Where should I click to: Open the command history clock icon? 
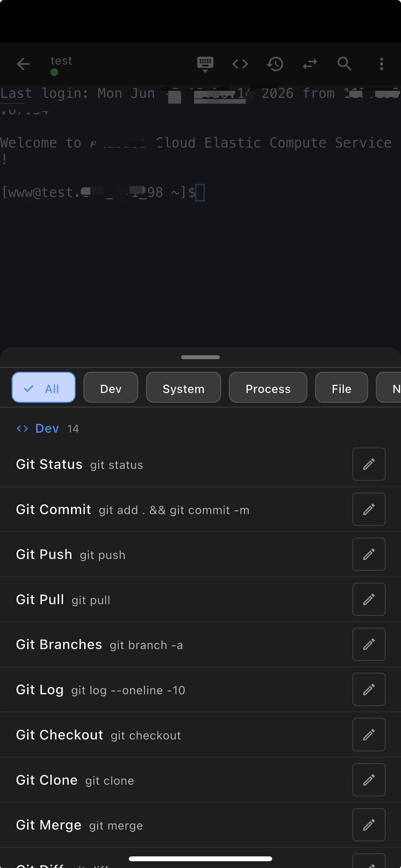point(275,64)
